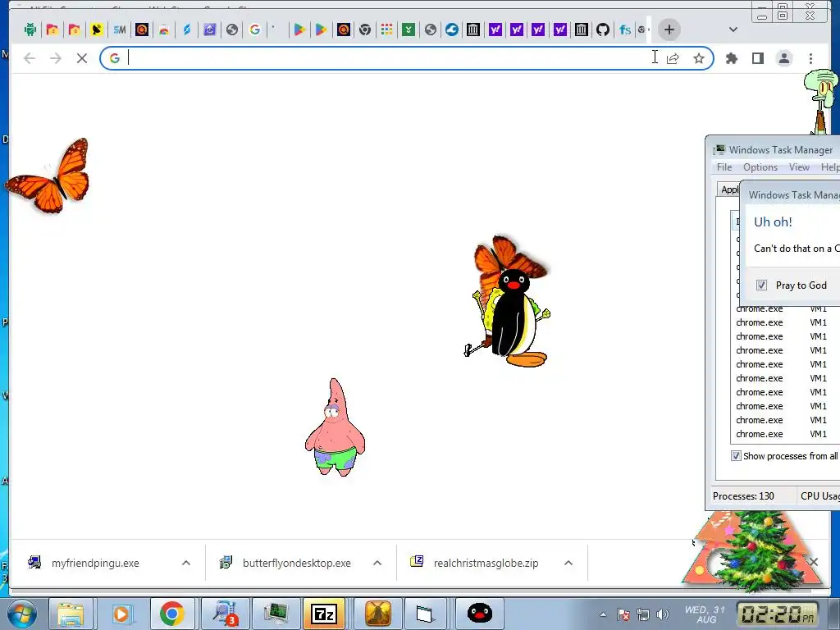Expand options for butterflyondesktop.exe download
Screen dimensions: 840x630
(377, 563)
